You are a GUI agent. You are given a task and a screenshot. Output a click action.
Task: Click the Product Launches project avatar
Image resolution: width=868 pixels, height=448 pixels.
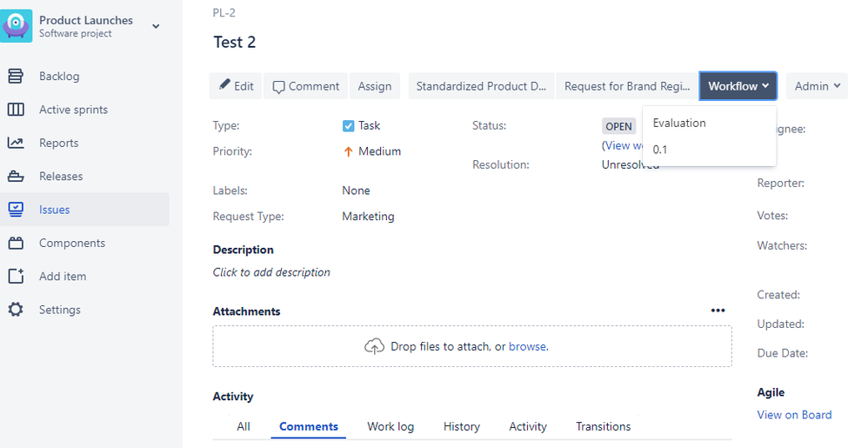click(17, 26)
